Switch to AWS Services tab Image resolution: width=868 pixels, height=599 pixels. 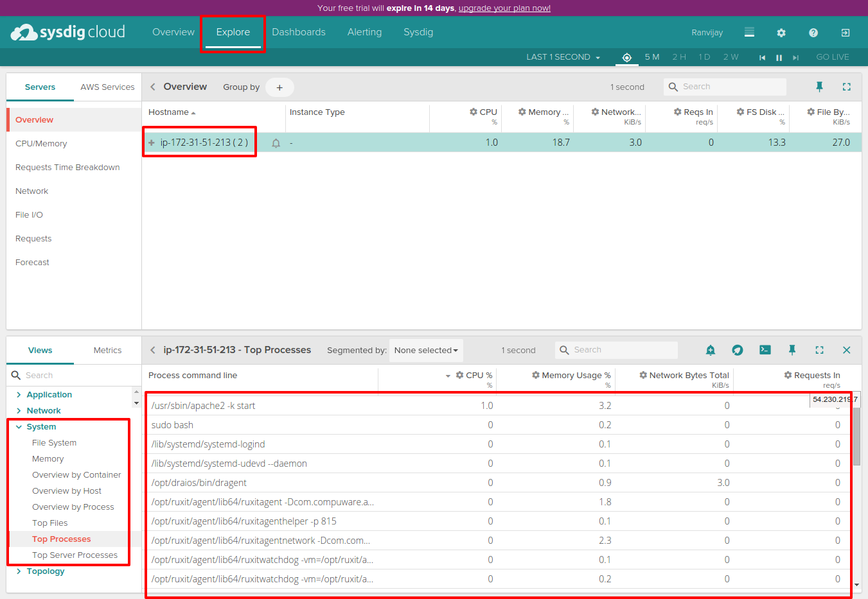point(107,87)
